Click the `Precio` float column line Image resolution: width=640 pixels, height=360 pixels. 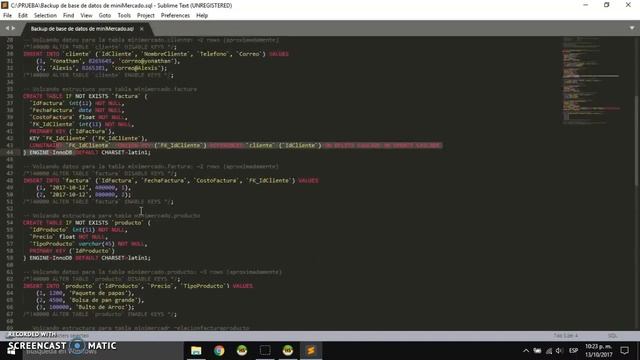click(x=69, y=237)
